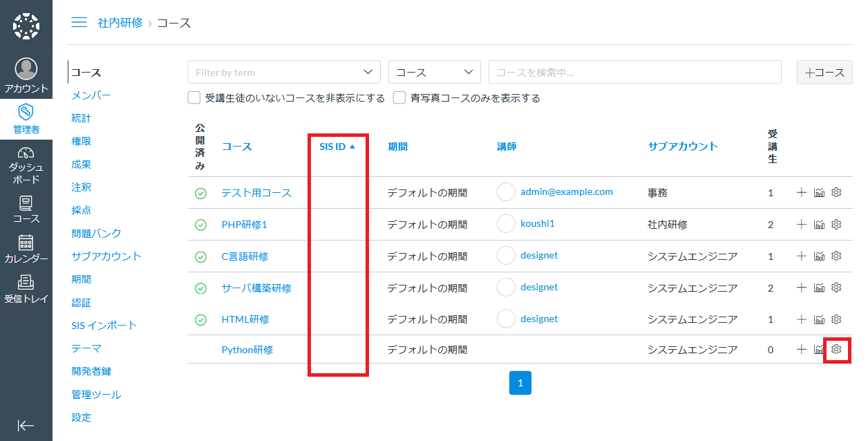Click the settings gear for Python研修 course
The image size is (868, 441).
point(836,350)
